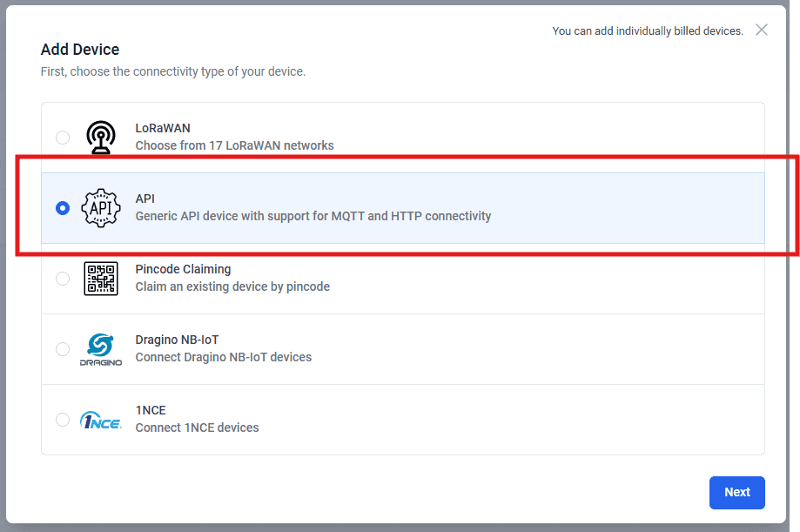Close the Add Device dialog
Viewport: 800px width, 532px height.
coord(762,30)
